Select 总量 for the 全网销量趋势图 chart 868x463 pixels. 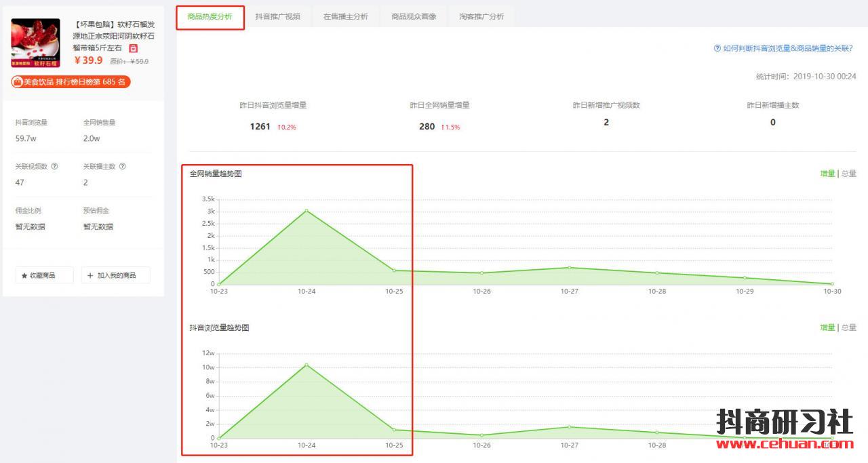point(848,174)
